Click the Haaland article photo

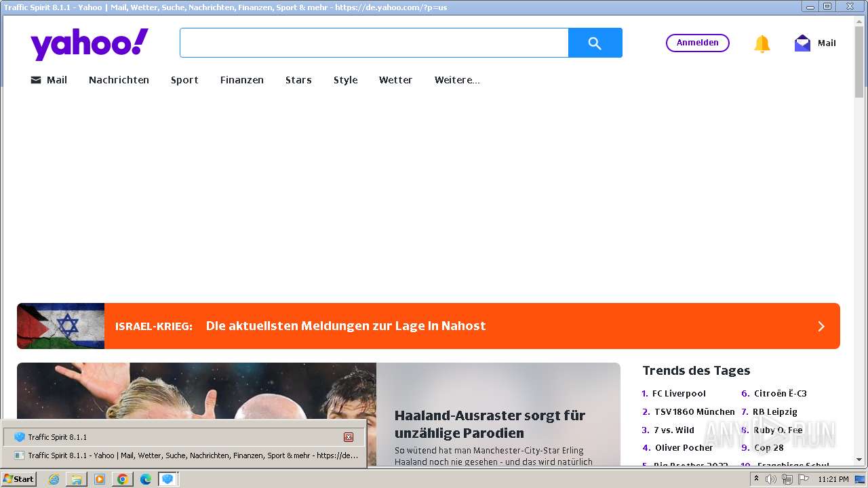(197, 415)
